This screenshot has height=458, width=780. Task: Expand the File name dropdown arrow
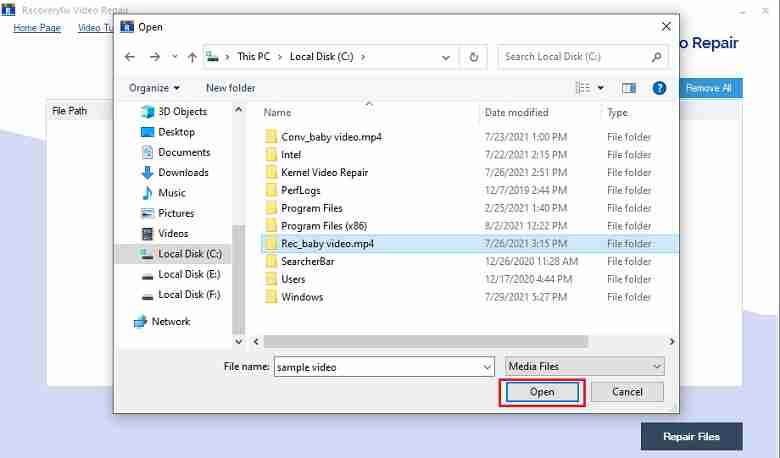click(x=487, y=367)
